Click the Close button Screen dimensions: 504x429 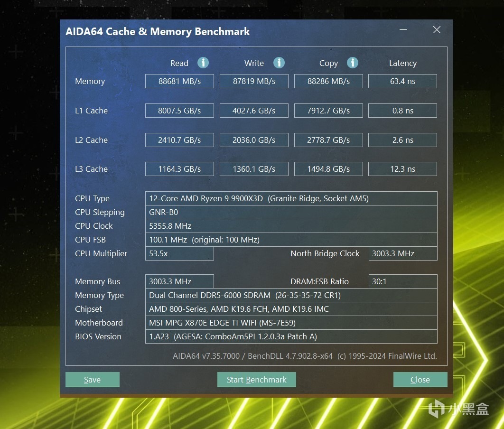point(420,380)
